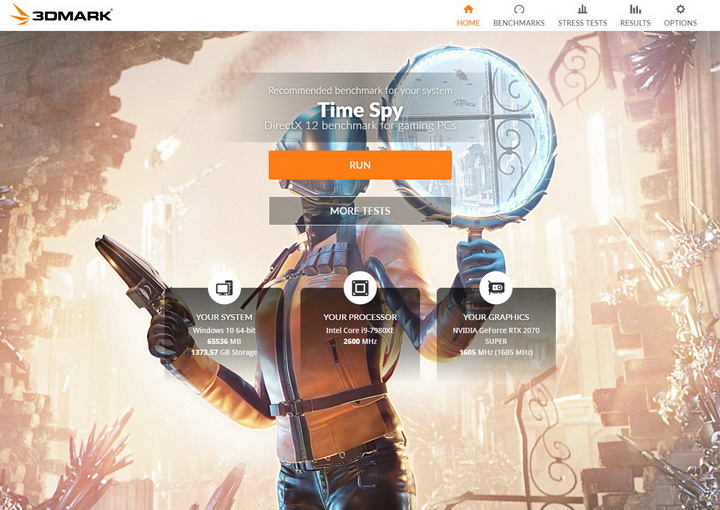This screenshot has width=720, height=510.
Task: Click the Your Processor chip icon
Action: (360, 288)
